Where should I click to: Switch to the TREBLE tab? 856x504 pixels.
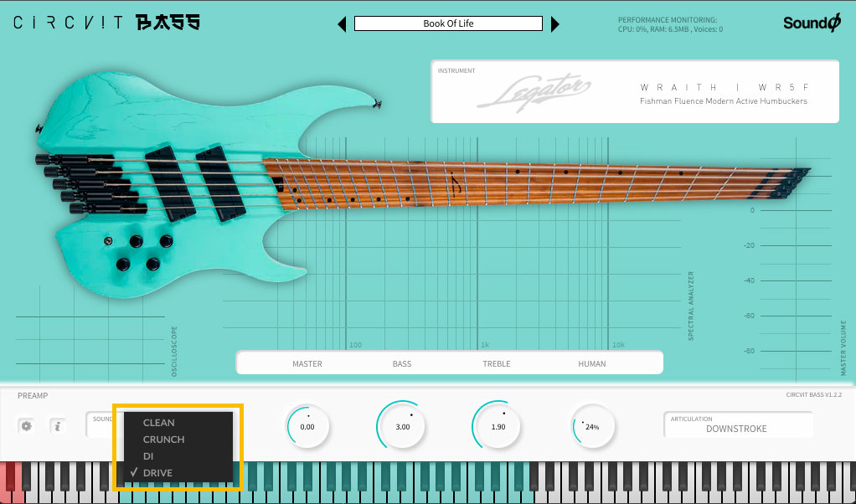[x=496, y=363]
